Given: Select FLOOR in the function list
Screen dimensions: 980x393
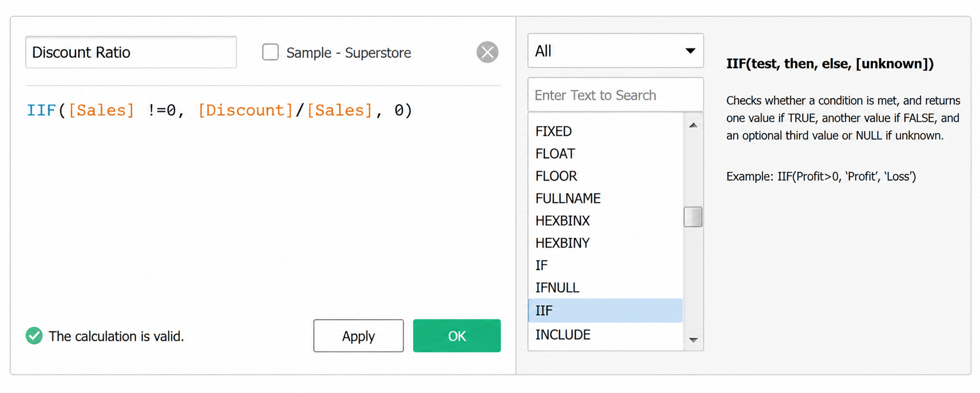Looking at the screenshot, I should tap(606, 176).
